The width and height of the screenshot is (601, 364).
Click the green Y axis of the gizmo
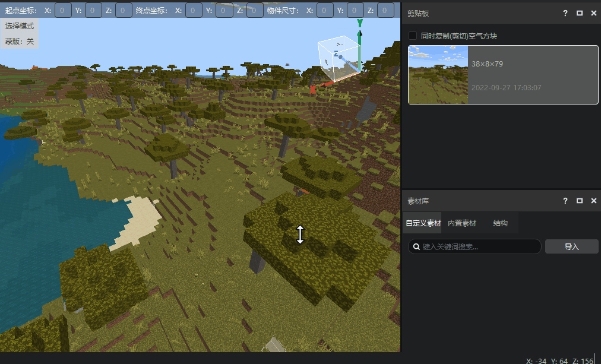[x=359, y=46]
